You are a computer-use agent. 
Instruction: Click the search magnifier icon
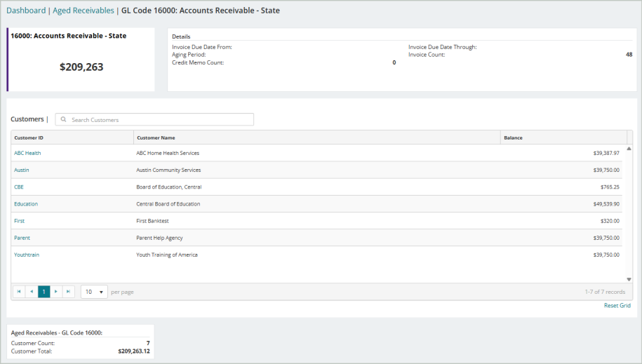[63, 119]
